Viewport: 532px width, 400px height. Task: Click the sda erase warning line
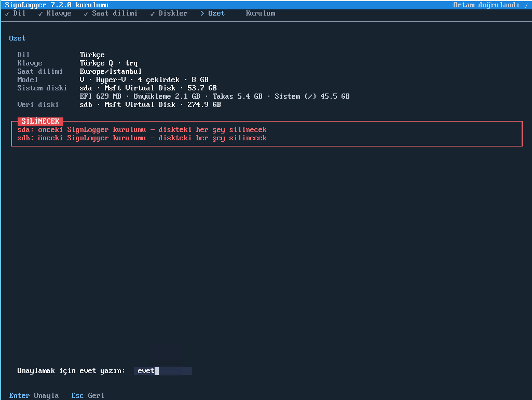point(142,130)
